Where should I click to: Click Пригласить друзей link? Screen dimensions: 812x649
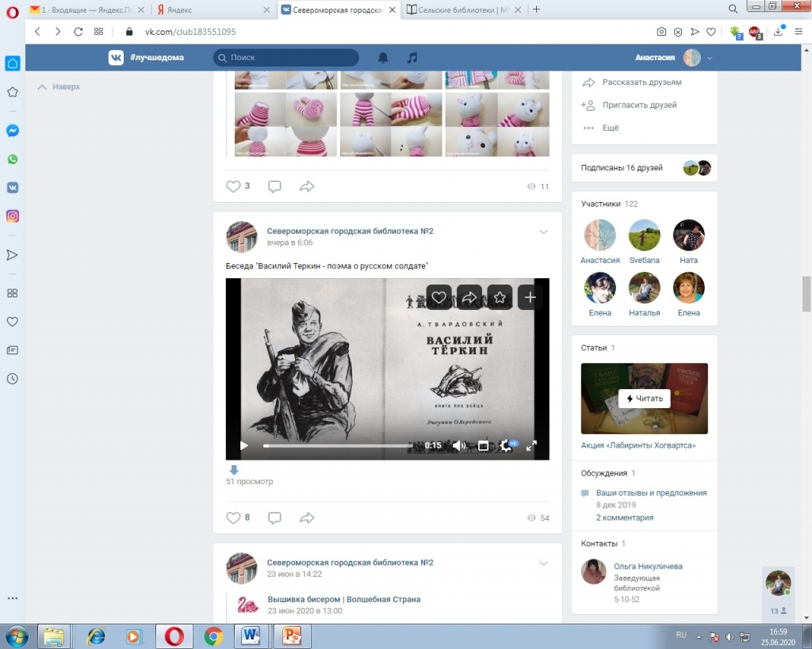pyautogui.click(x=640, y=105)
